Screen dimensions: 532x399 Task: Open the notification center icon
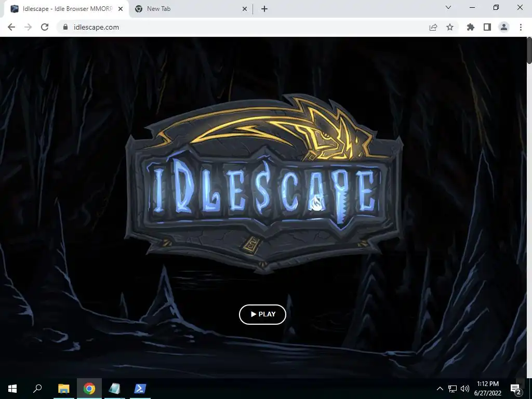515,389
